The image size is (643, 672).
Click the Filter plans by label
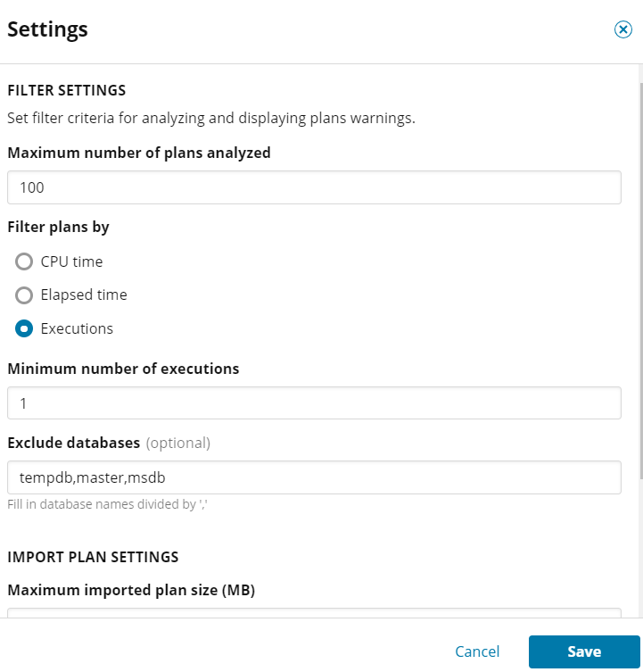click(58, 228)
